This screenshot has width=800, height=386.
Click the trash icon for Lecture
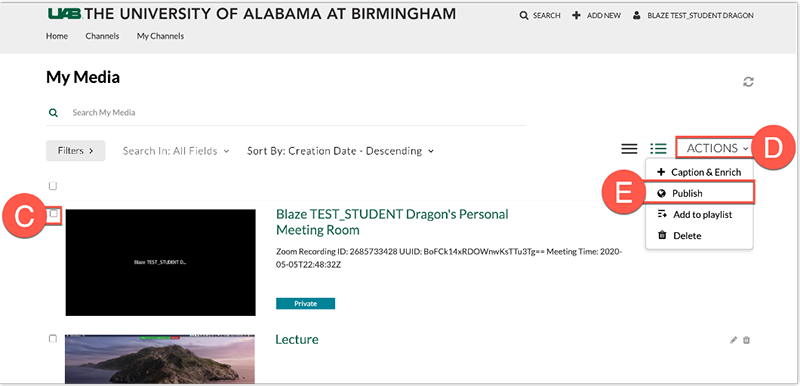point(746,340)
